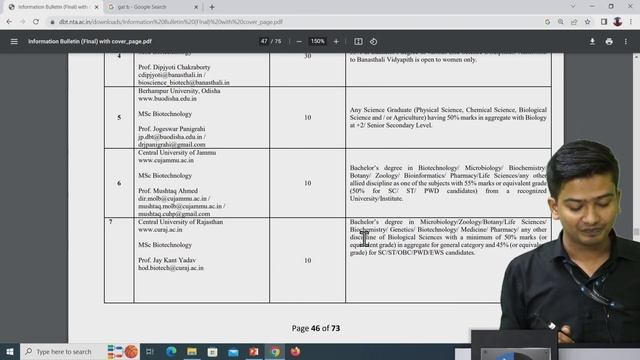The height and width of the screenshot is (360, 640).
Task: Select text Prof. Jay Kant Yadav
Action: 167,260
